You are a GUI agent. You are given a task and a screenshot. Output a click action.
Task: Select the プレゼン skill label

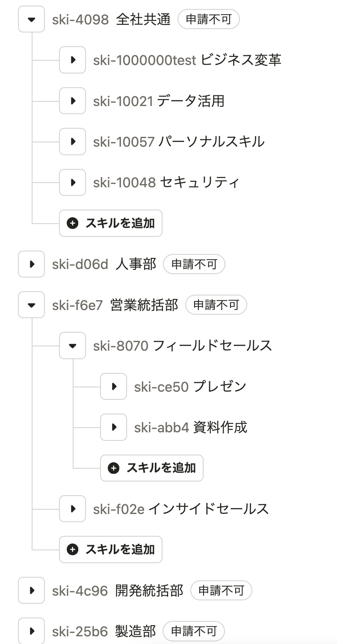point(220,387)
